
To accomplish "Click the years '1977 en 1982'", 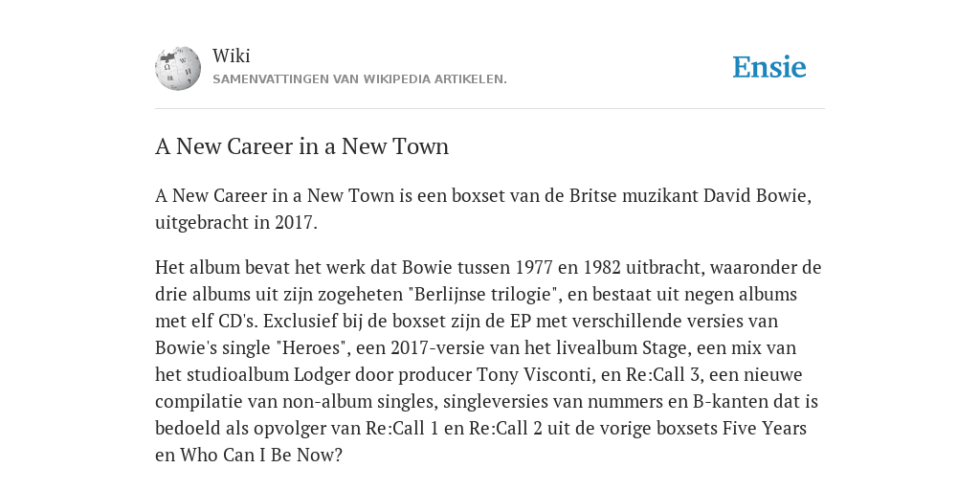I will tap(568, 267).
